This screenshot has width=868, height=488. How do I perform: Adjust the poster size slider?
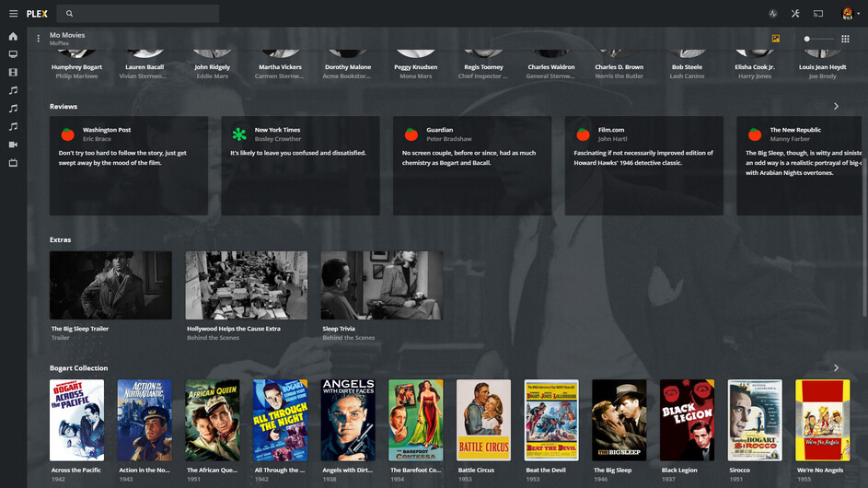point(818,39)
